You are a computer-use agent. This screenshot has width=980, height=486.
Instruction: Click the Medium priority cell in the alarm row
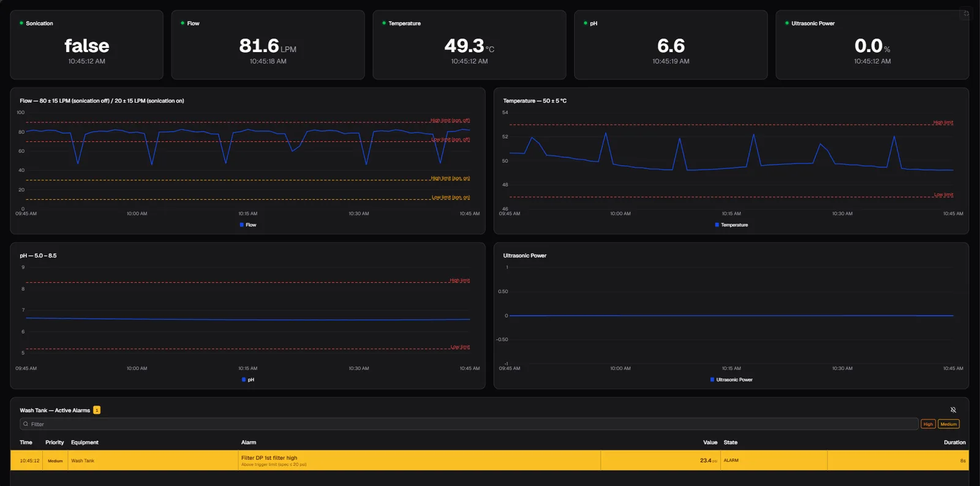click(x=55, y=461)
